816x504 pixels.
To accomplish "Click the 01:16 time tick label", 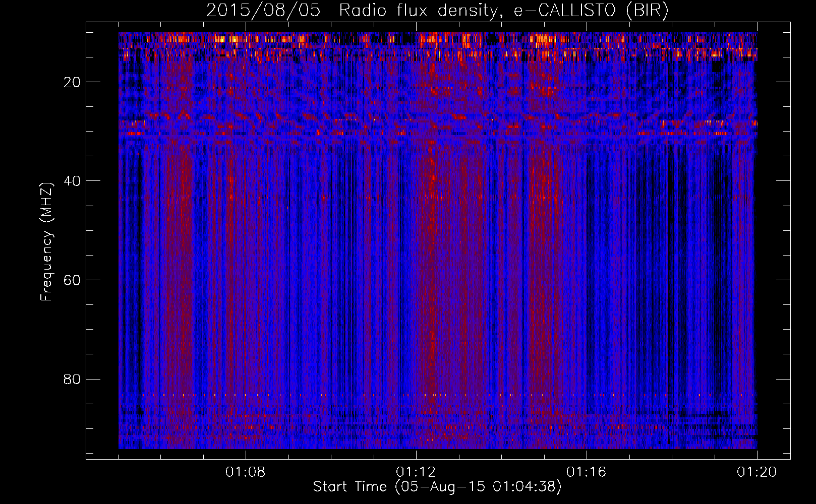I will pos(587,472).
